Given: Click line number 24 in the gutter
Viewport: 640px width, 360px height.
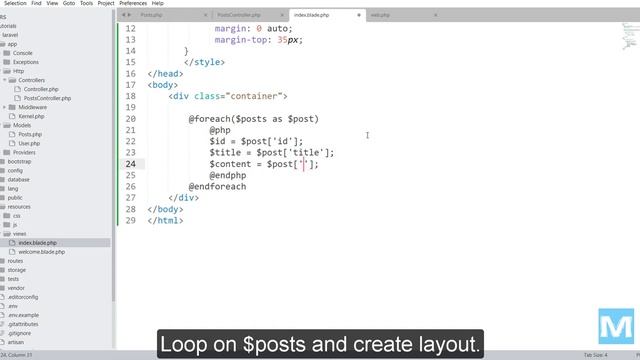Looking at the screenshot, I should point(131,164).
